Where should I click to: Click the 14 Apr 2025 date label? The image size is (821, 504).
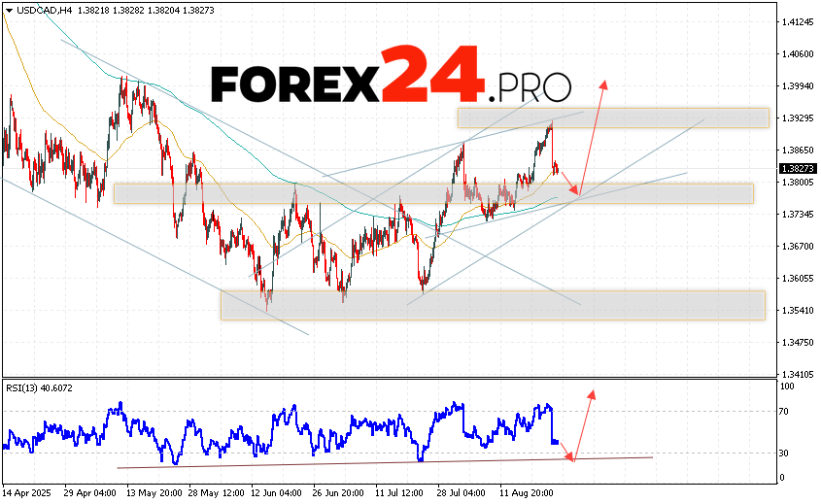[24, 493]
